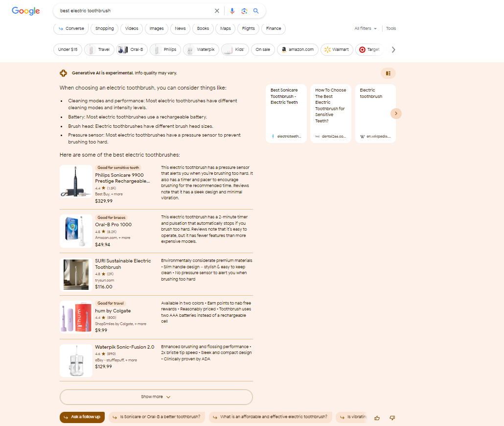504x426 pixels.
Task: Select the Oral-B filter chip
Action: pos(132,49)
